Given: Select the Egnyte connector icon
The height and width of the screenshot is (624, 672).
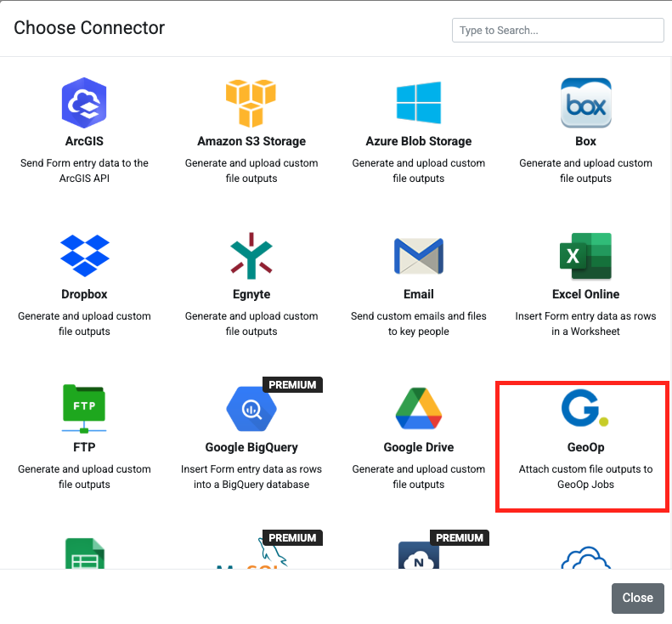Looking at the screenshot, I should tap(251, 256).
